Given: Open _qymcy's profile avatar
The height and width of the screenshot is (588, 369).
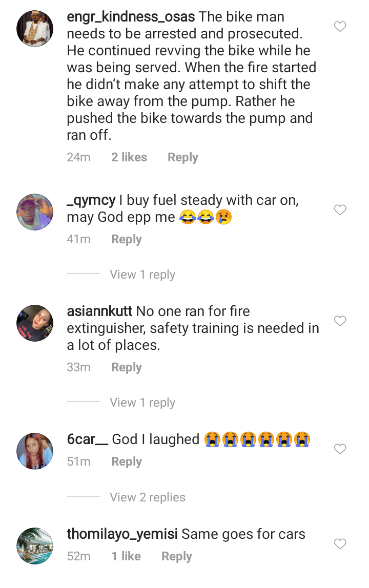Looking at the screenshot, I should 35,212.
